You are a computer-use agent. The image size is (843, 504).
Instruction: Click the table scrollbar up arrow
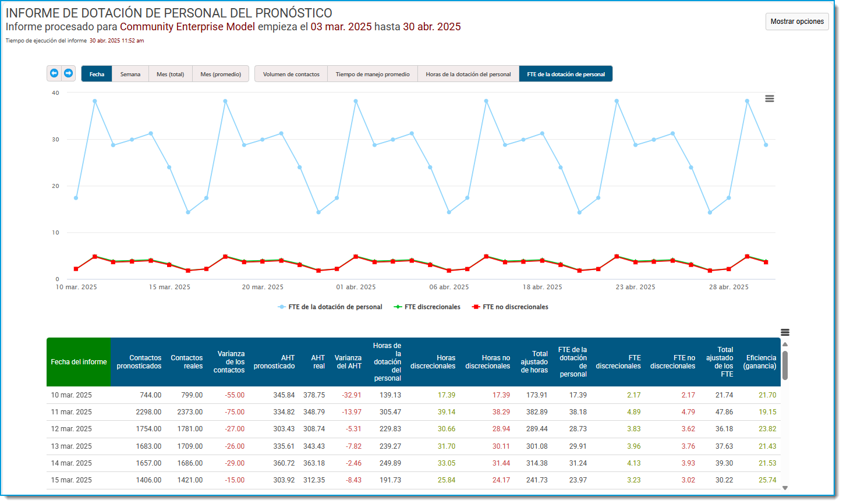785,345
